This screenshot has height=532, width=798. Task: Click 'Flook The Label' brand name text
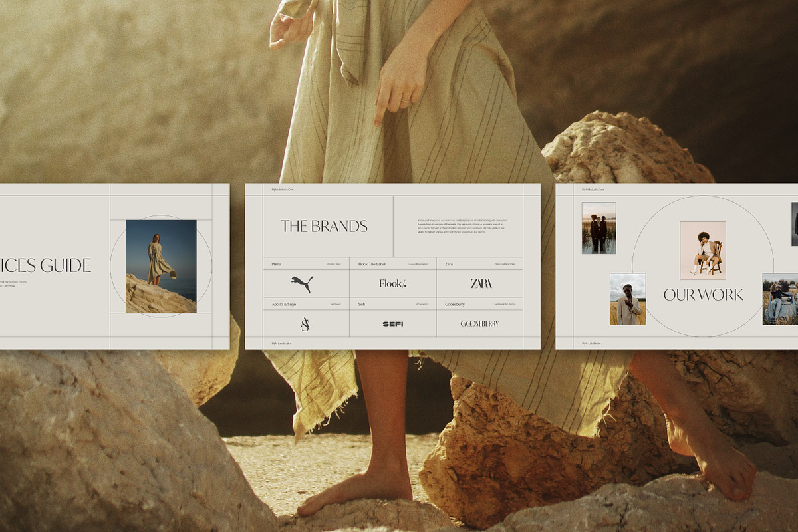[372, 264]
